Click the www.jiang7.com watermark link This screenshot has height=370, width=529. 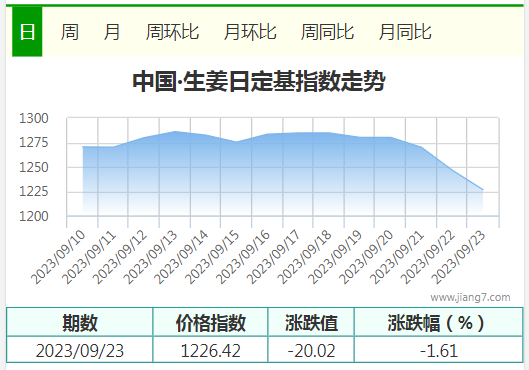tap(470, 297)
